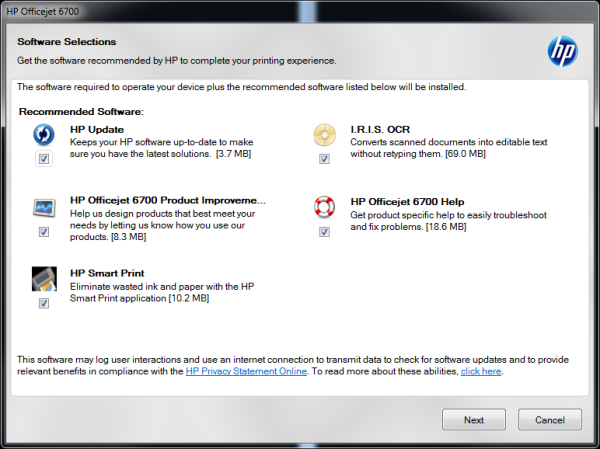Click the I.R.I.S. OCR disc icon

pos(324,135)
